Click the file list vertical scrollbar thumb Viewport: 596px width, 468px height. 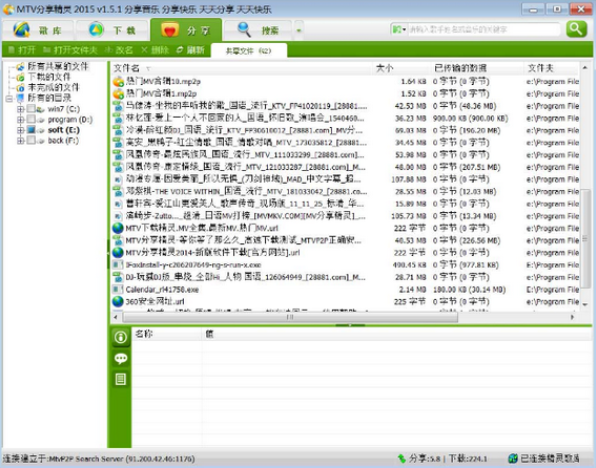coord(585,238)
